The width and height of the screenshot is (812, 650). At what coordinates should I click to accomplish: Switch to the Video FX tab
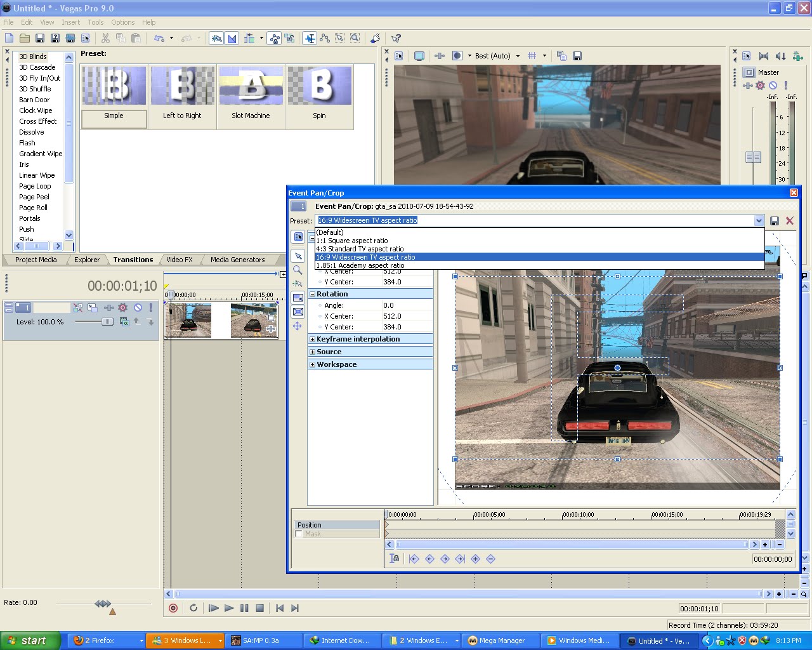pos(180,260)
